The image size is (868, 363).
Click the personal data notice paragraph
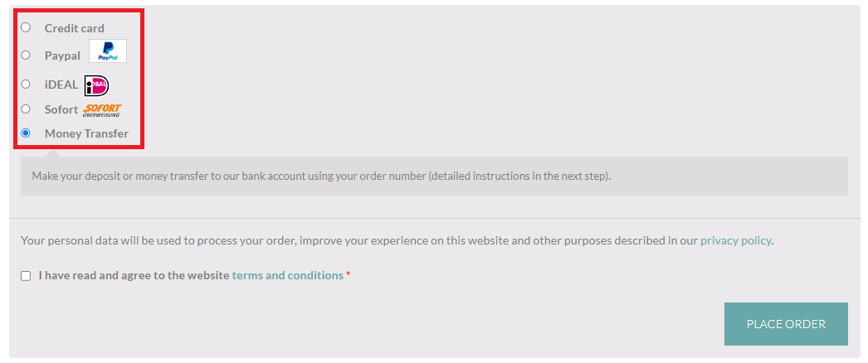pyautogui.click(x=357, y=241)
